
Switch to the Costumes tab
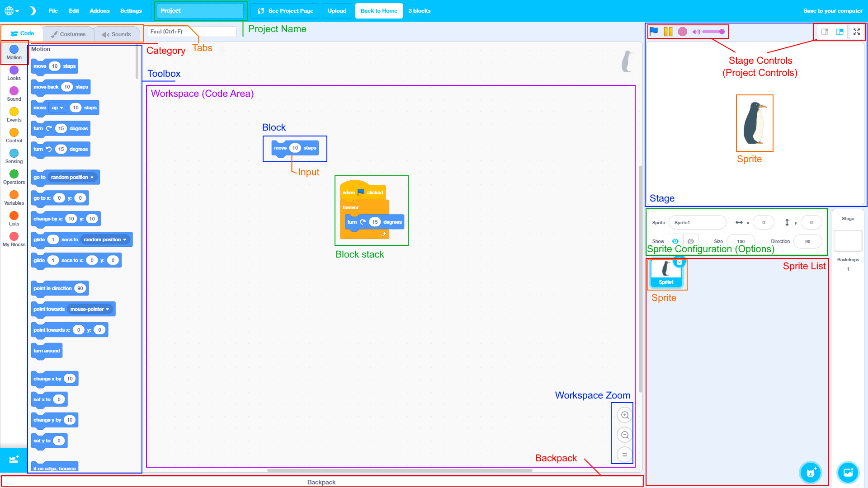(68, 34)
